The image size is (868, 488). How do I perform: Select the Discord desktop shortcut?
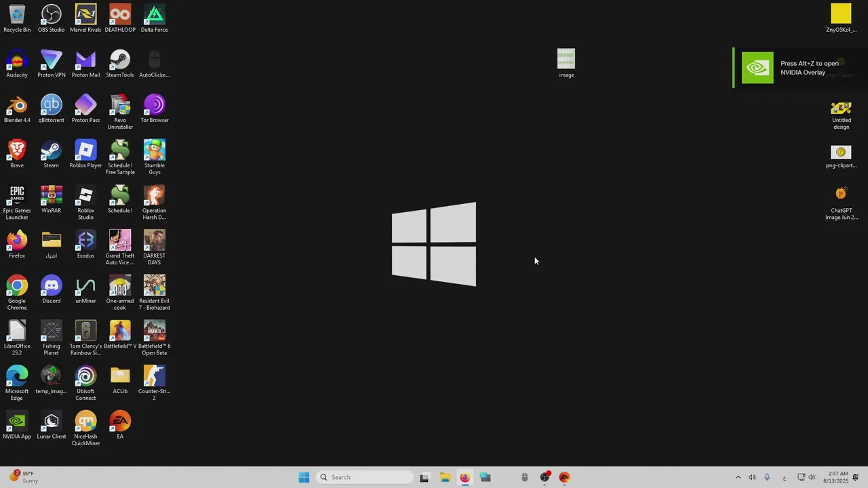52,289
